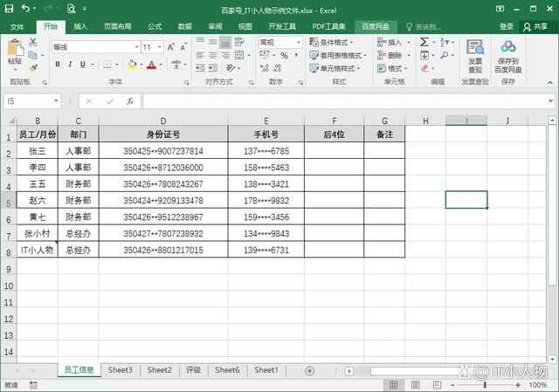Click the 登录 sign-in link
The height and width of the screenshot is (392, 559).
tap(507, 27)
